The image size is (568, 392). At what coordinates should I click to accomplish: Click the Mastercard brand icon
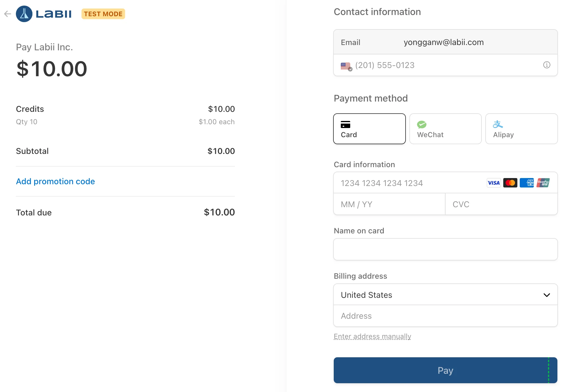point(510,183)
